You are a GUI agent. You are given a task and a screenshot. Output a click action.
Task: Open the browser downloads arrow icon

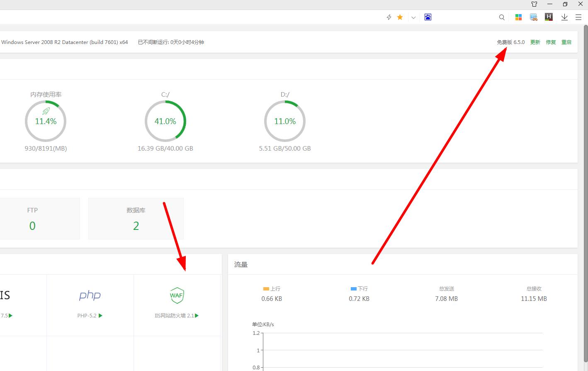coord(564,17)
